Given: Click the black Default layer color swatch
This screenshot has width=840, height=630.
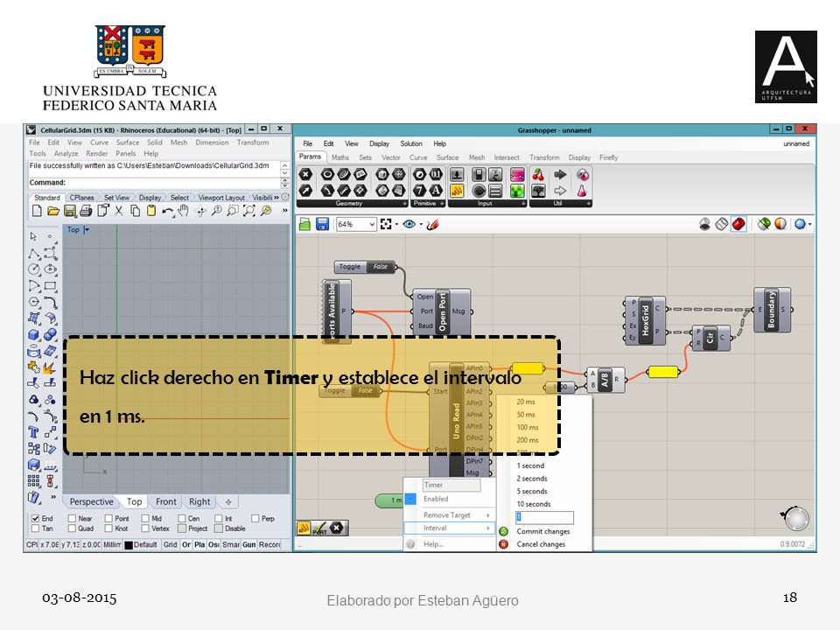Looking at the screenshot, I should point(129,545).
